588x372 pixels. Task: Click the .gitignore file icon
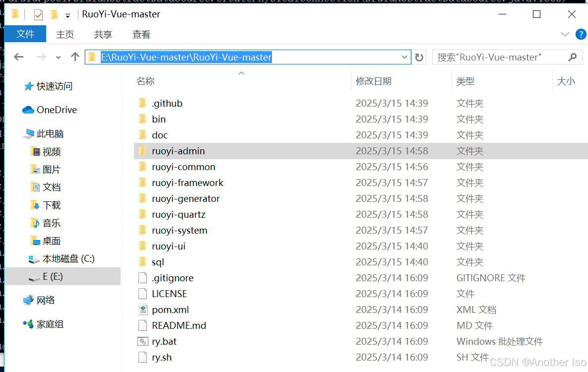pos(142,278)
